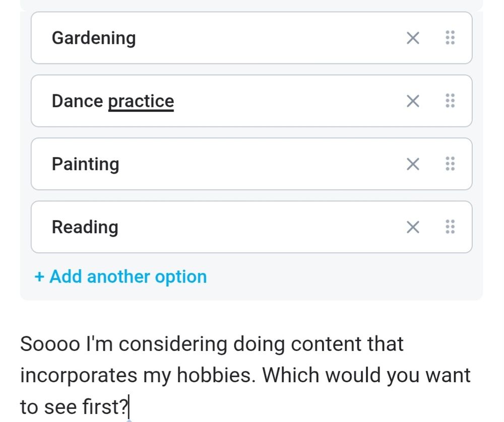Remove the Dance practice poll option
This screenshot has height=422, width=504.
click(x=413, y=101)
